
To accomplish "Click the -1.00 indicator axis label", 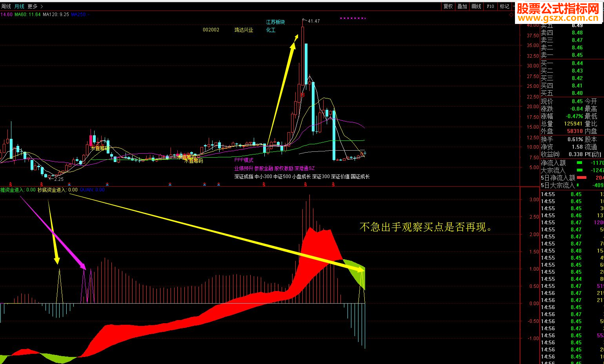I will click(x=533, y=338).
